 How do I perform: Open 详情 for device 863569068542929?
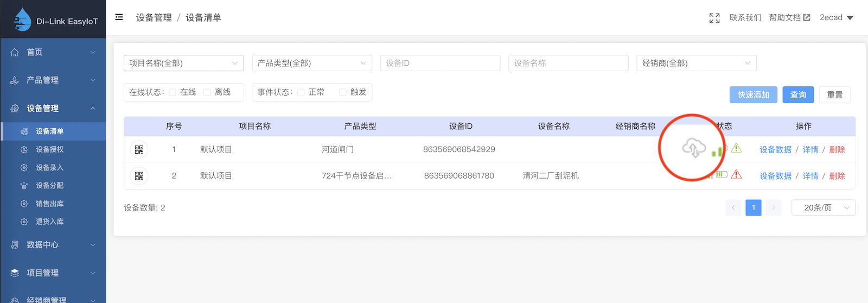pyautogui.click(x=810, y=150)
